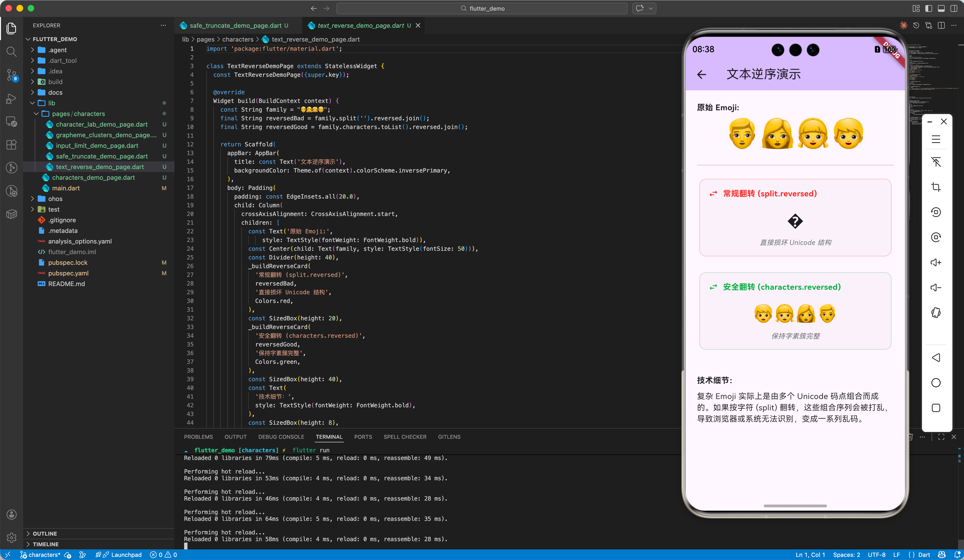The height and width of the screenshot is (560, 964).
Task: Open the Search view in activity bar
Action: (12, 52)
